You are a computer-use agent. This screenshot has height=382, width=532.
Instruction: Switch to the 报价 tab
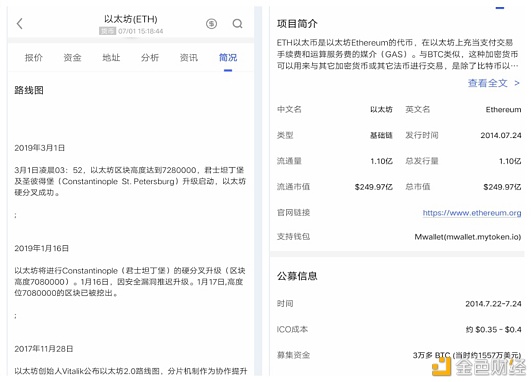(34, 58)
